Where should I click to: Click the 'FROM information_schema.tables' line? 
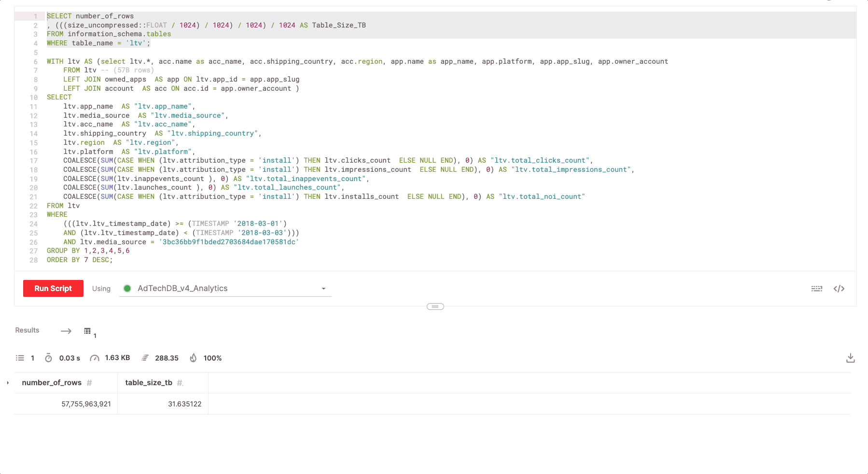coord(109,34)
